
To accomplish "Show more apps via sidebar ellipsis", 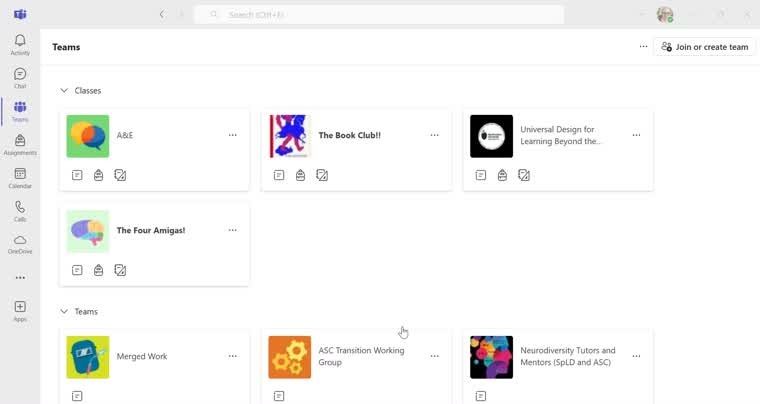I will pos(20,278).
